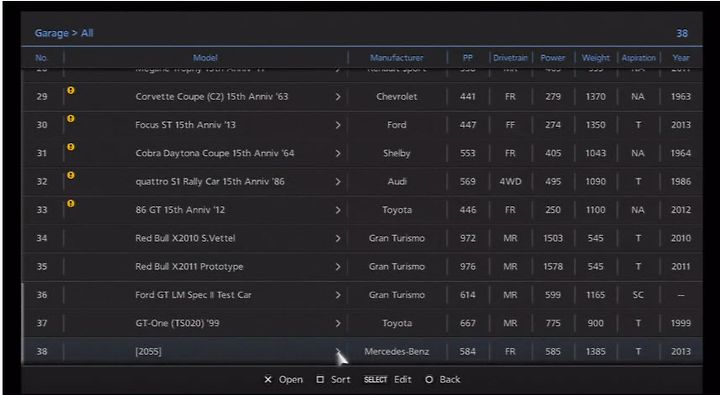Sort by the PP column header

pos(467,58)
